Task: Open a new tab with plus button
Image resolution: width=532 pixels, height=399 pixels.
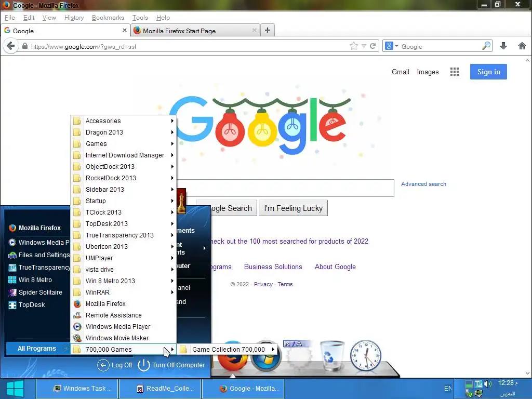Action: click(268, 30)
